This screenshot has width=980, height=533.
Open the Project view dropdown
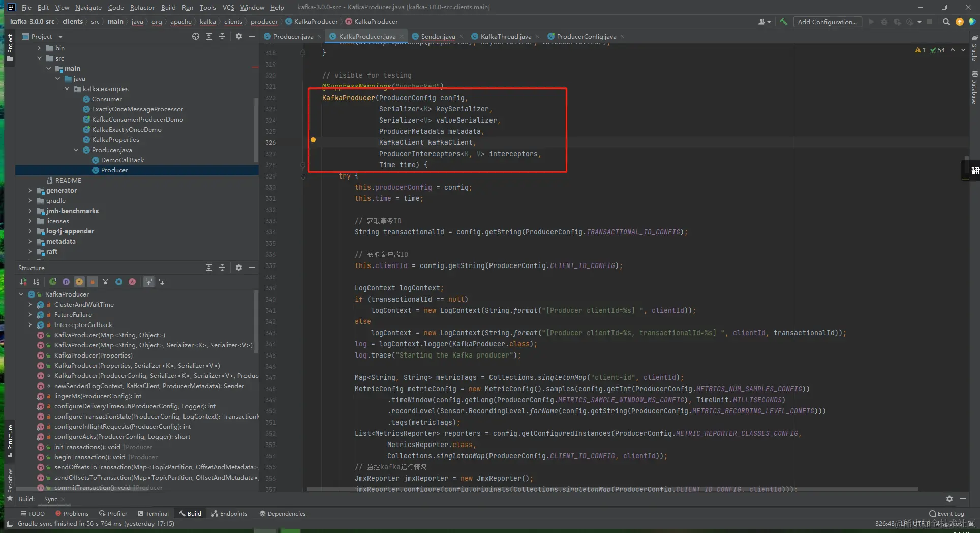[x=60, y=37]
